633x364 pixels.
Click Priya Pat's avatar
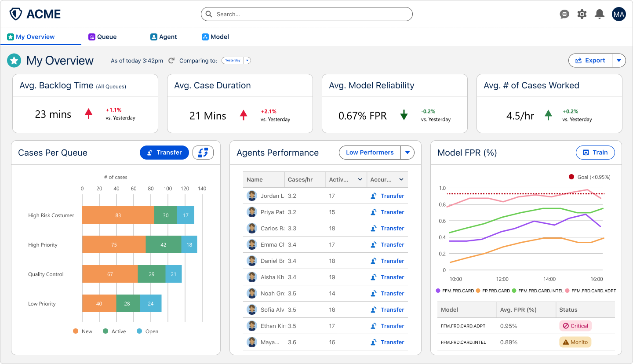[252, 212]
